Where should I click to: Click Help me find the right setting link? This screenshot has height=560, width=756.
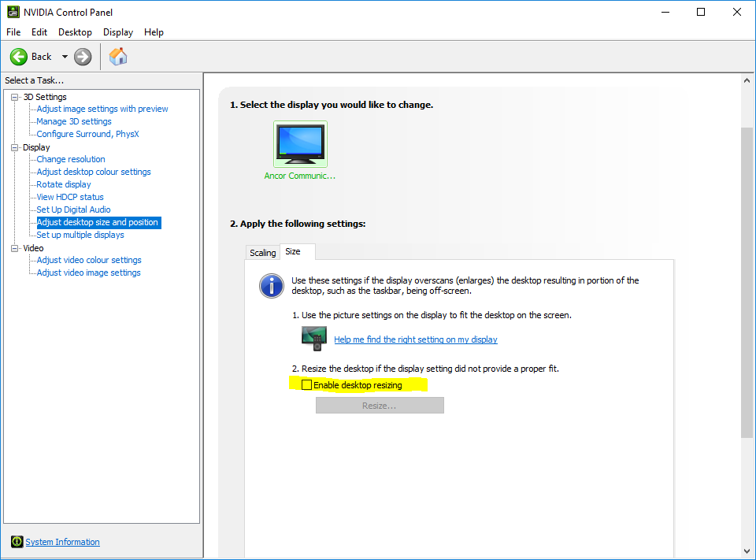[x=416, y=339]
